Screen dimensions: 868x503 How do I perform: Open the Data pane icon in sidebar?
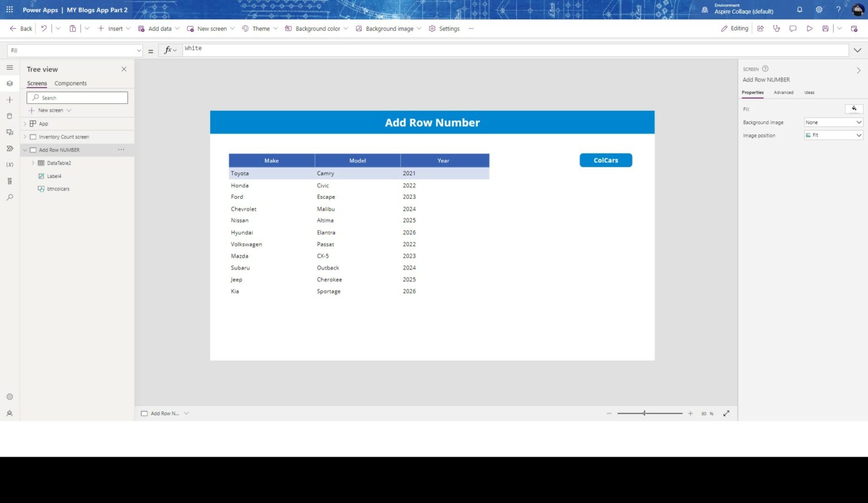(9, 115)
